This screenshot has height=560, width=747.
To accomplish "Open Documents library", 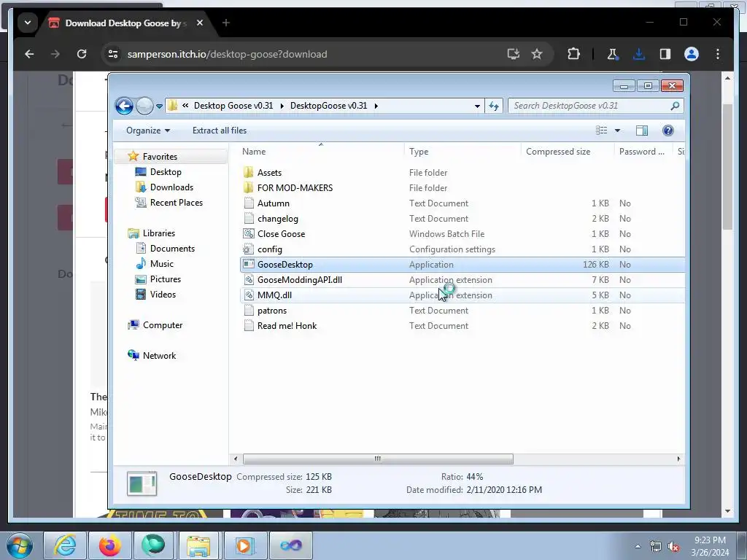I will 172,248.
